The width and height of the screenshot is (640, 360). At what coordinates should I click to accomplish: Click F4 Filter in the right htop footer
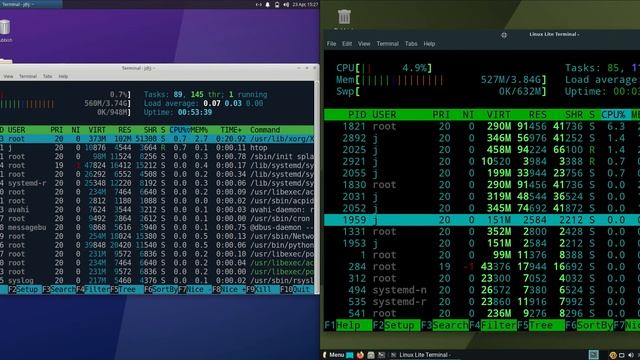point(493,325)
